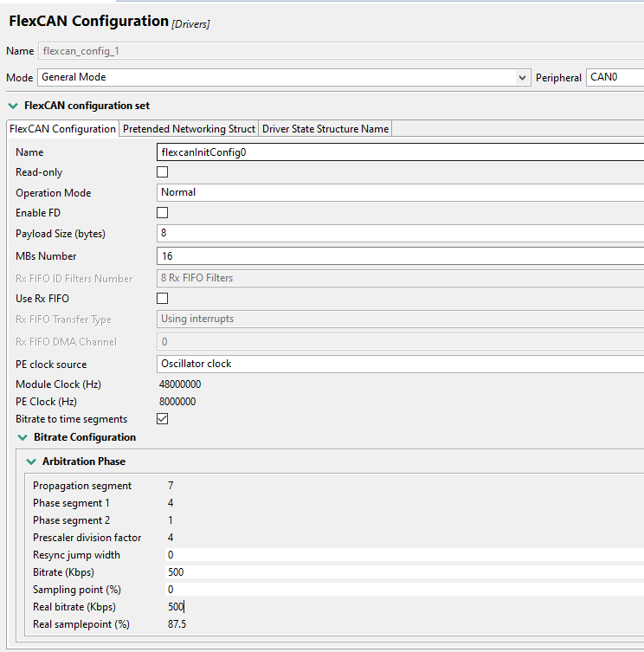Switch to Pretended Networking Struct tab
The width and height of the screenshot is (644, 652).
[189, 129]
